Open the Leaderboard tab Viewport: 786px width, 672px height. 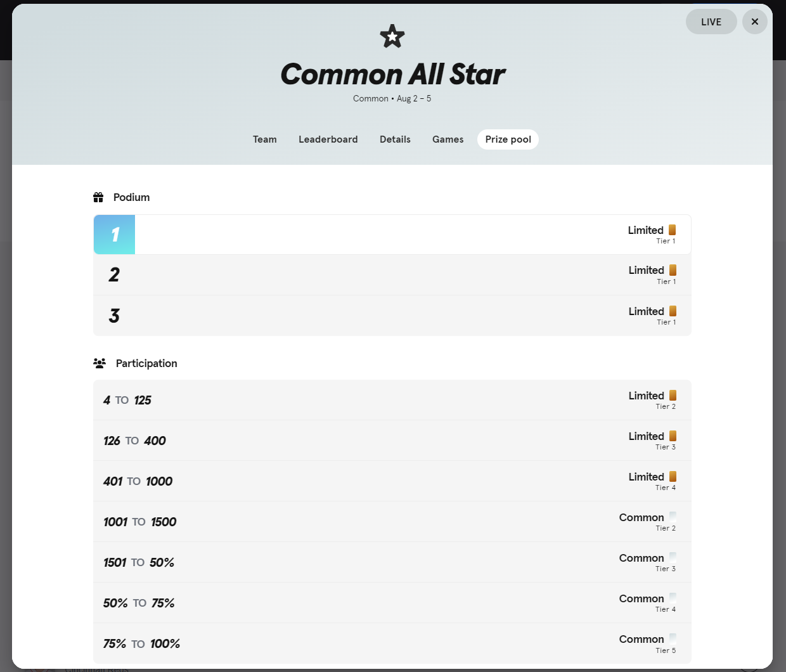328,139
